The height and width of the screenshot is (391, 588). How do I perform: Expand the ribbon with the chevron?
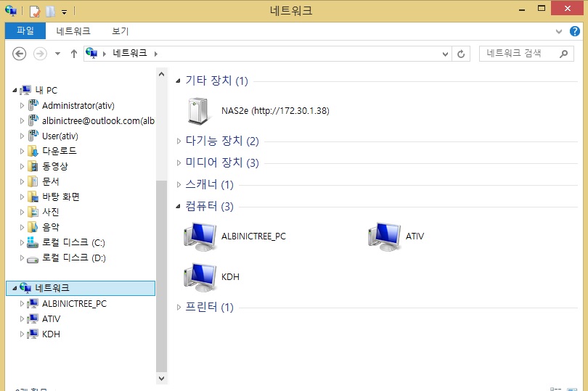(x=559, y=31)
